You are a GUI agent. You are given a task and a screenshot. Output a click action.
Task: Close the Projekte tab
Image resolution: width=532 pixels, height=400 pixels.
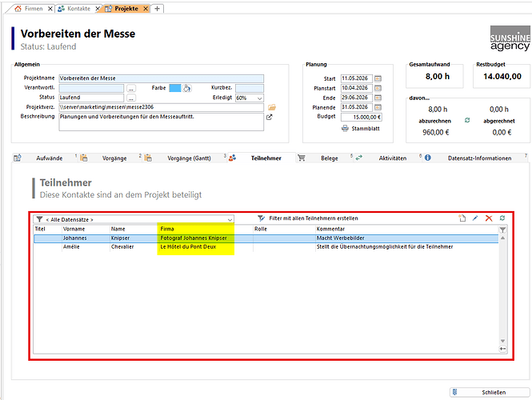146,9
